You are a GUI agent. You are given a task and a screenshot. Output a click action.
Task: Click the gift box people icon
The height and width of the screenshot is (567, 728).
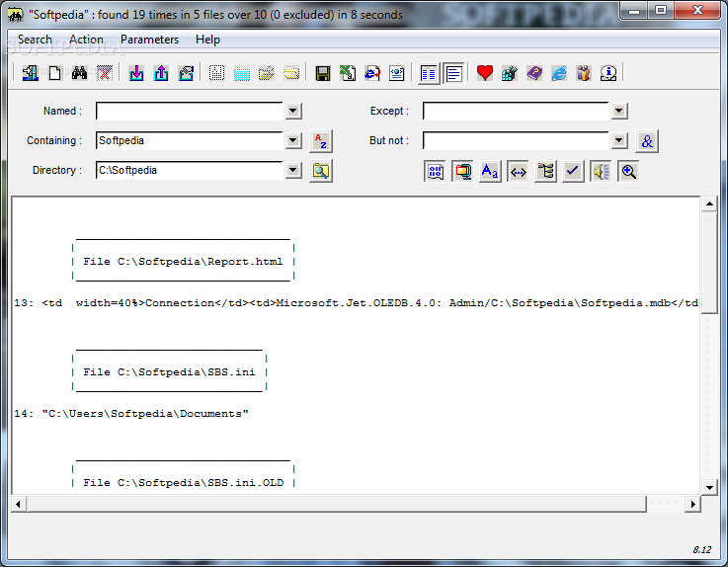(x=584, y=73)
